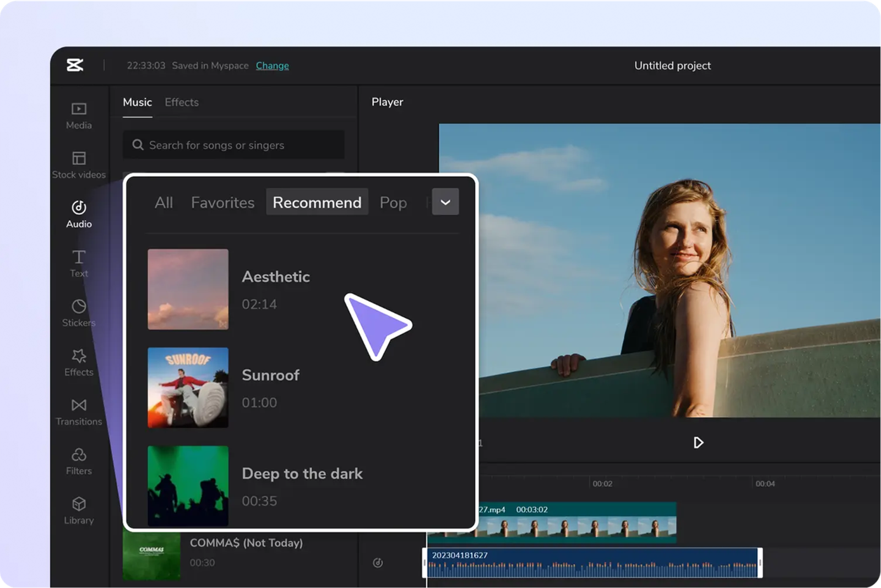This screenshot has height=588, width=881.
Task: Click the Untitled project title
Action: click(672, 66)
